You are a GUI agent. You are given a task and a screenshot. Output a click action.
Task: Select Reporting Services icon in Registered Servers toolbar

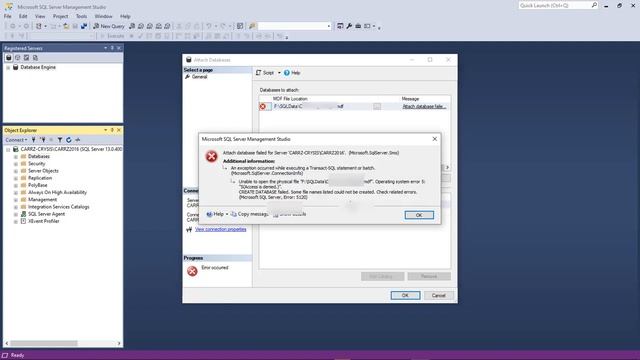pos(27,58)
